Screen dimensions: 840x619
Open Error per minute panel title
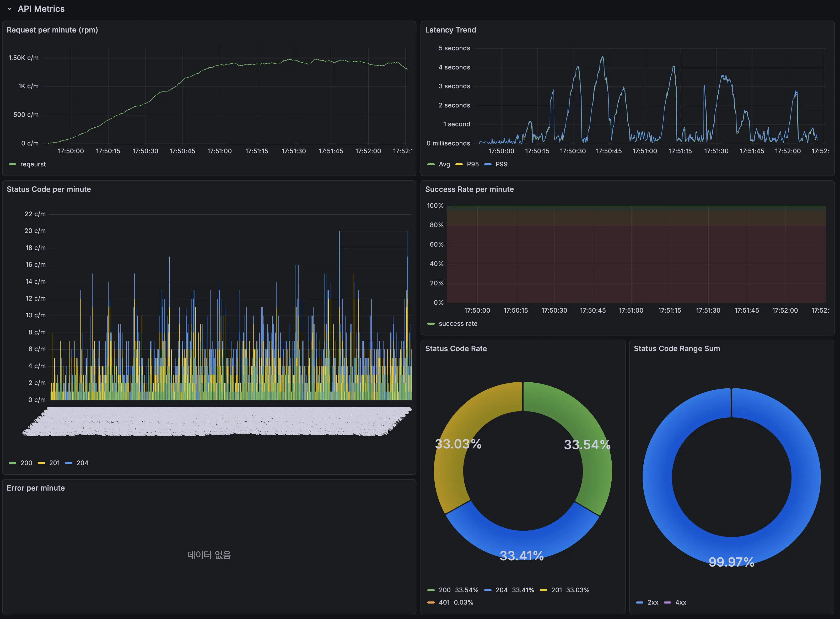click(36, 488)
